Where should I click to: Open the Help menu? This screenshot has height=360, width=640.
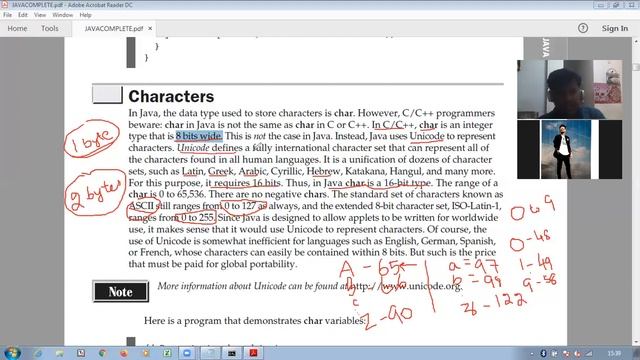point(85,15)
